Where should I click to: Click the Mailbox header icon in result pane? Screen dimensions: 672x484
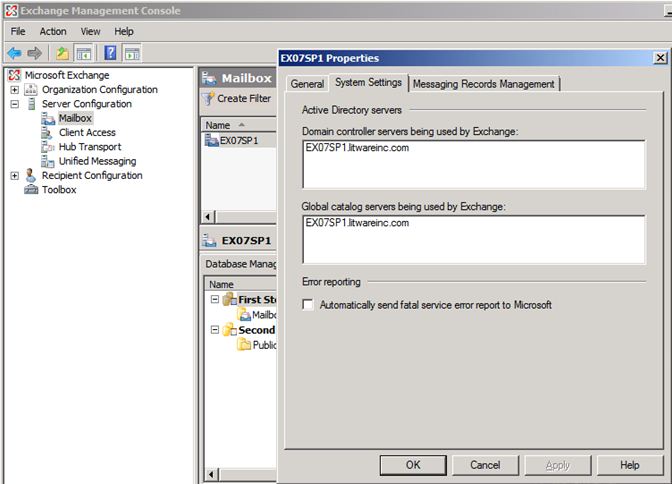(209, 78)
